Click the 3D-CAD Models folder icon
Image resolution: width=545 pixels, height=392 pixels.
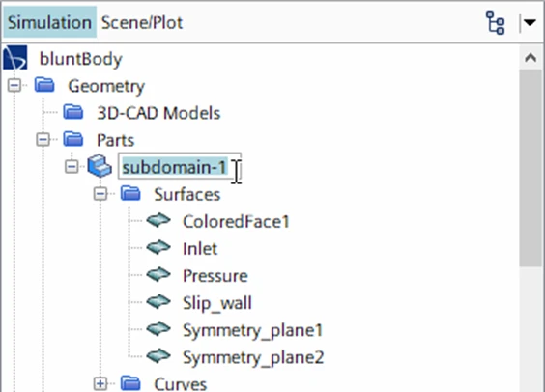click(x=73, y=112)
